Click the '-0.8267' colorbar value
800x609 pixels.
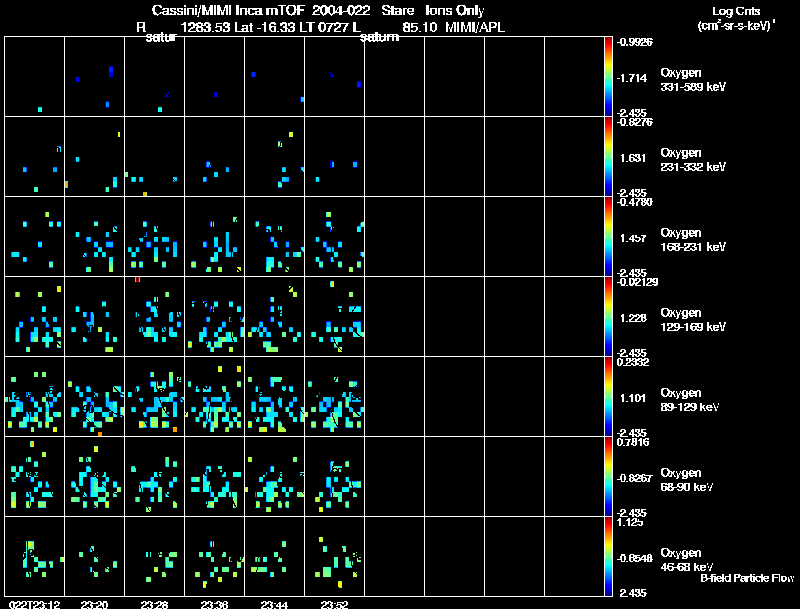(635, 478)
